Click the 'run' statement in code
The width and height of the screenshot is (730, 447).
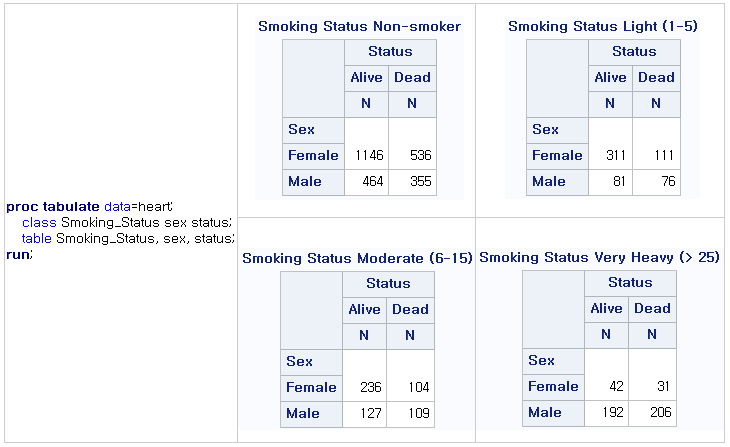pos(19,254)
